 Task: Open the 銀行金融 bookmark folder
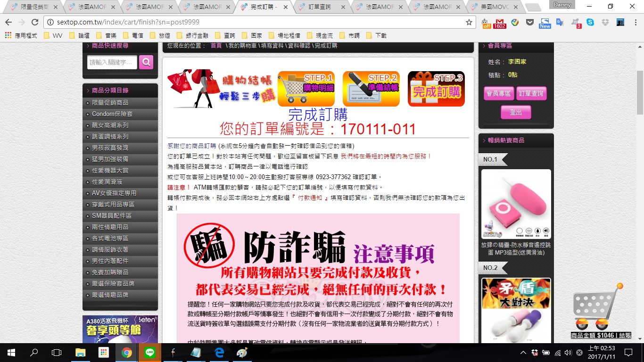[193, 35]
